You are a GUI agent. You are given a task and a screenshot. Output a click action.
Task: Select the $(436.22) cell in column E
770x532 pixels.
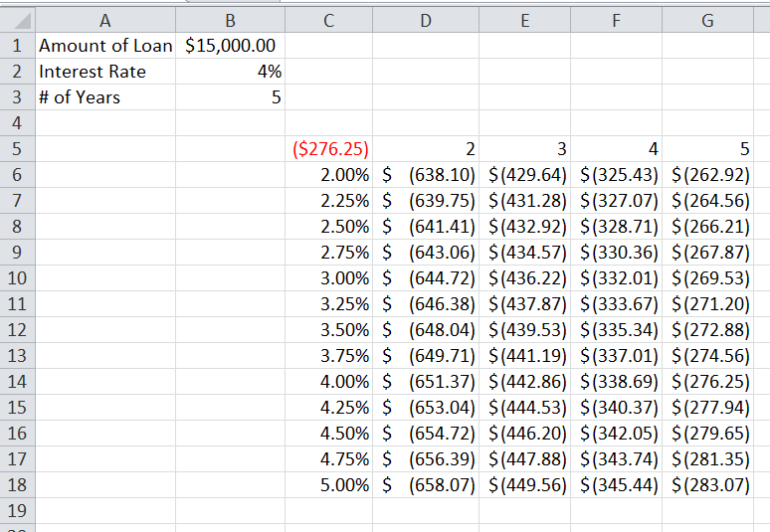(x=524, y=278)
